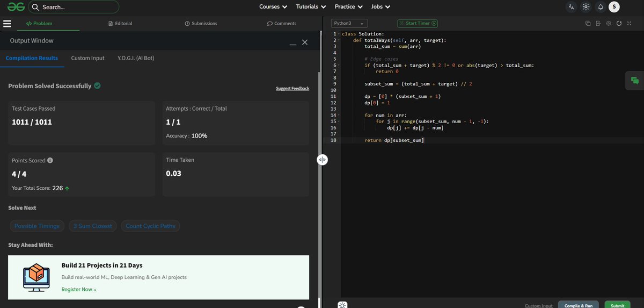Click the Accuracy : 100% text
This screenshot has width=644, height=308.
click(187, 135)
